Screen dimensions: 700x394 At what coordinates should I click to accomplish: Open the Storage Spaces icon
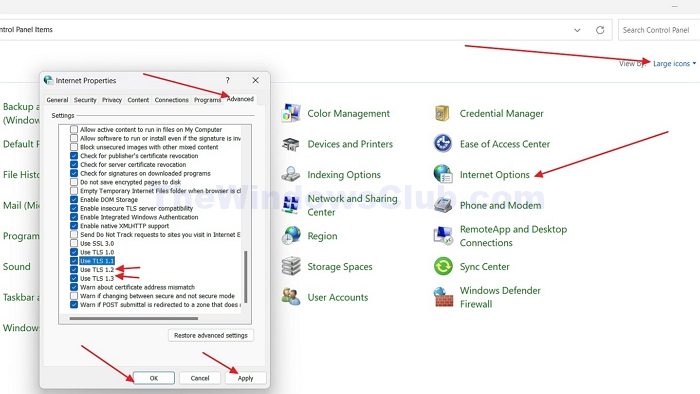(291, 266)
